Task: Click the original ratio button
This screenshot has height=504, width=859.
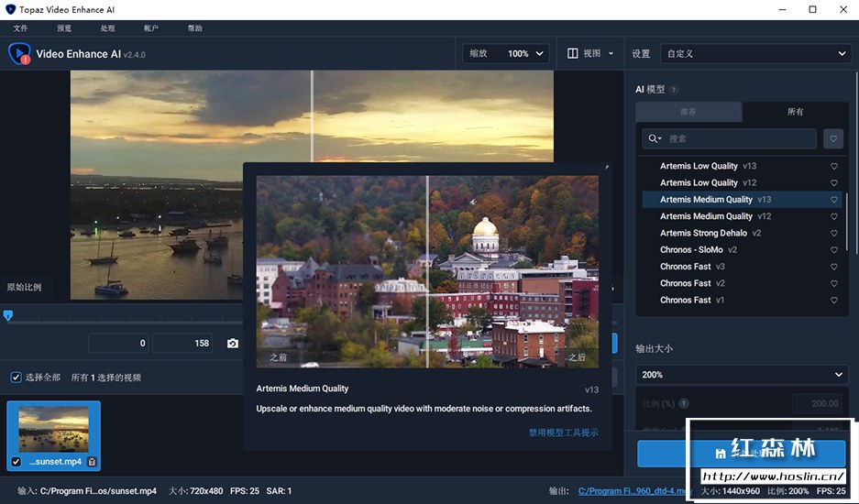Action: point(24,287)
